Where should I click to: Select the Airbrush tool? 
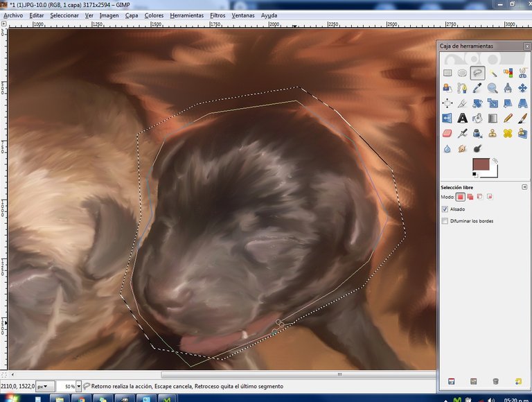tap(462, 134)
